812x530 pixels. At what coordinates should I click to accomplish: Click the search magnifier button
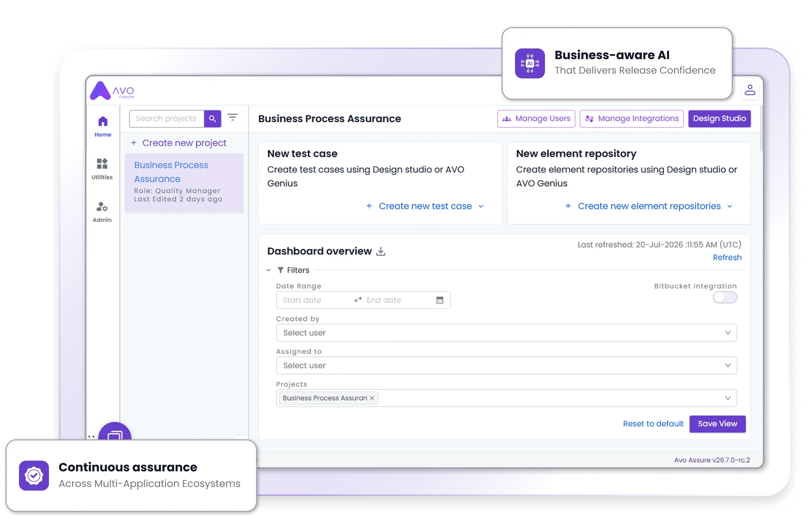coord(213,118)
